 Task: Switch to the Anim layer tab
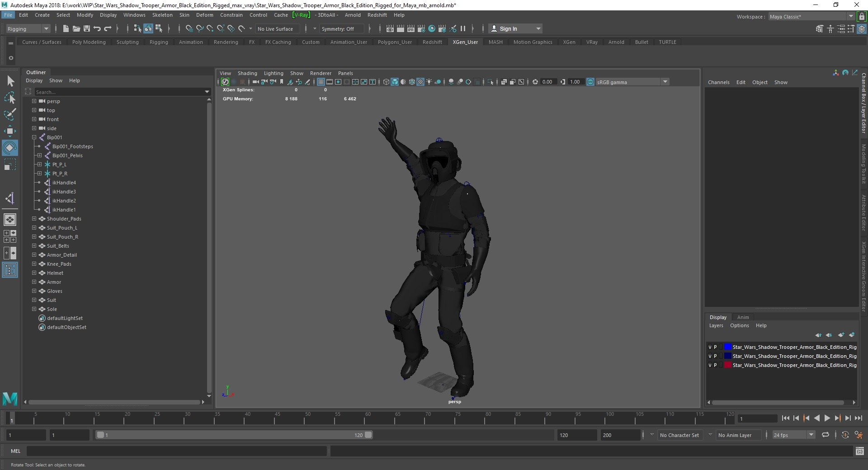click(x=743, y=317)
